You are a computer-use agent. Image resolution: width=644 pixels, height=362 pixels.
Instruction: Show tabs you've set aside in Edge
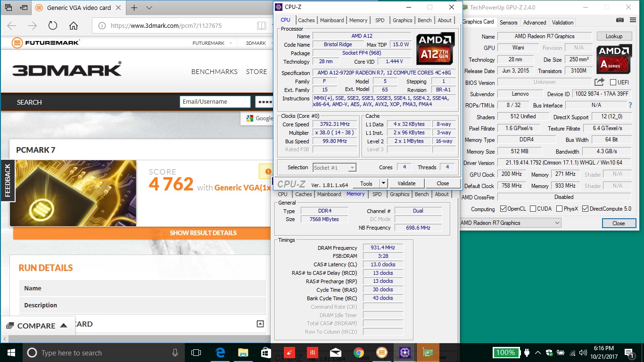click(x=8, y=8)
